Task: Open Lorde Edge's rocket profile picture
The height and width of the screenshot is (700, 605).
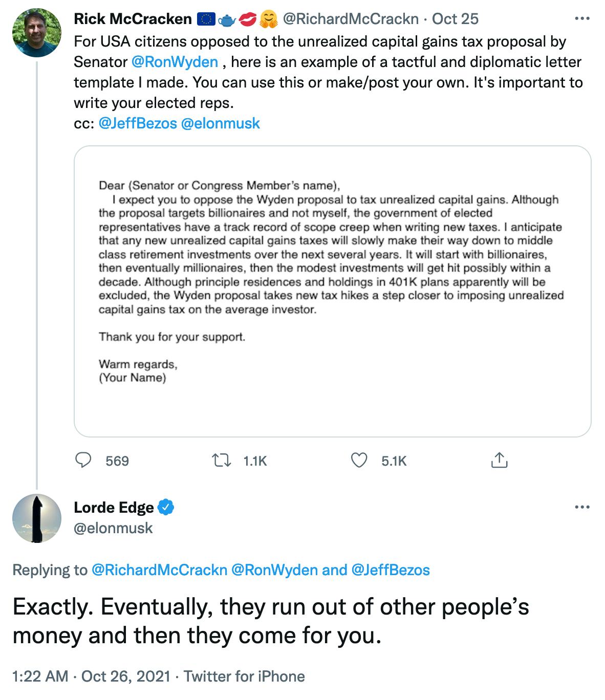Action: 36,518
